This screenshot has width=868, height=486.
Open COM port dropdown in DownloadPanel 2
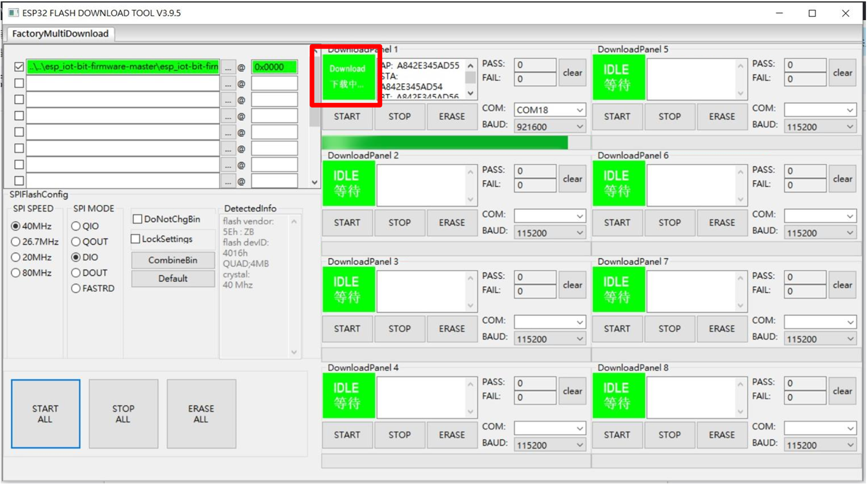(550, 216)
